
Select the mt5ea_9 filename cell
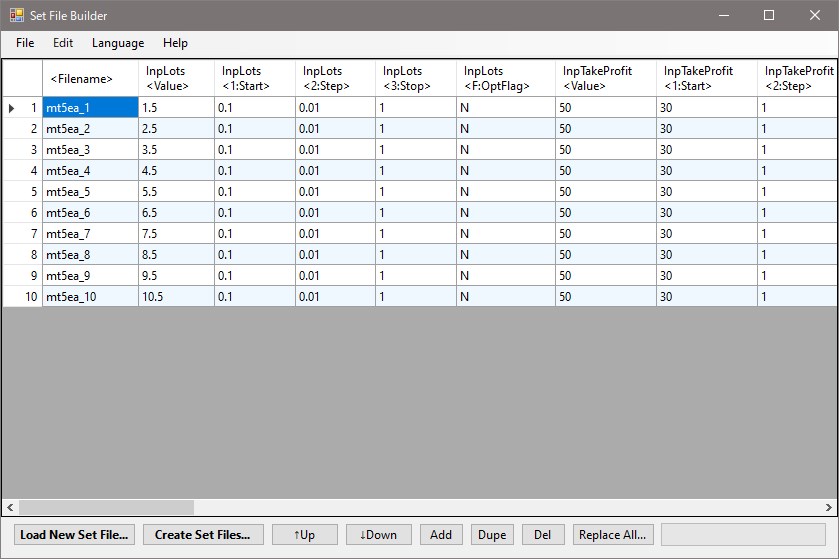click(90, 275)
